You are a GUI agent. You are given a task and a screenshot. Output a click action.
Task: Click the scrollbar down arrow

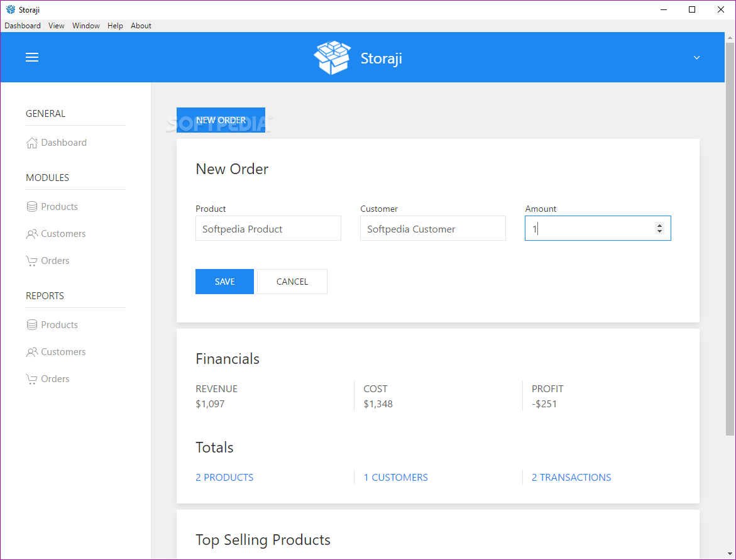coord(730,554)
